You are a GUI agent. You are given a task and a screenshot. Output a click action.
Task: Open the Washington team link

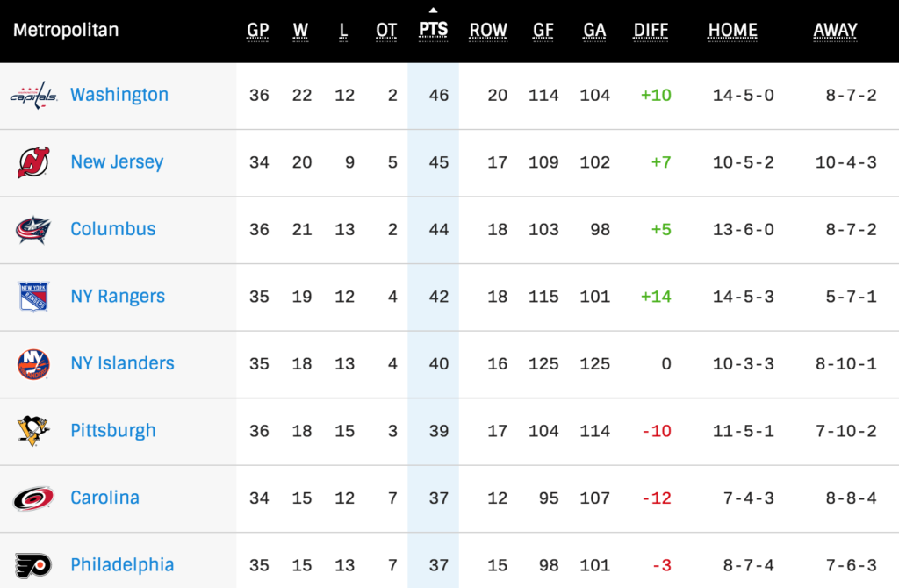tap(119, 95)
